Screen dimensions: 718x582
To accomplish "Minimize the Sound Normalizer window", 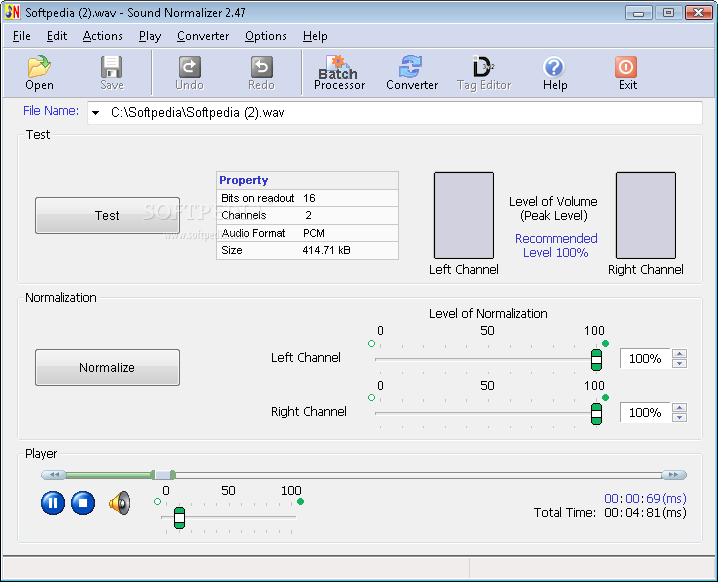I will pyautogui.click(x=638, y=12).
